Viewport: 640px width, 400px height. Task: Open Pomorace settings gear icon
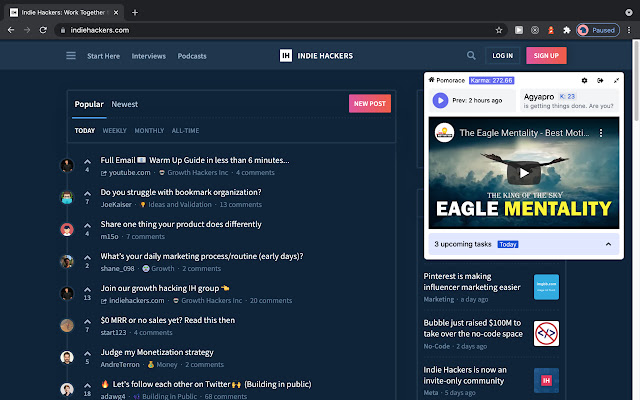click(584, 80)
